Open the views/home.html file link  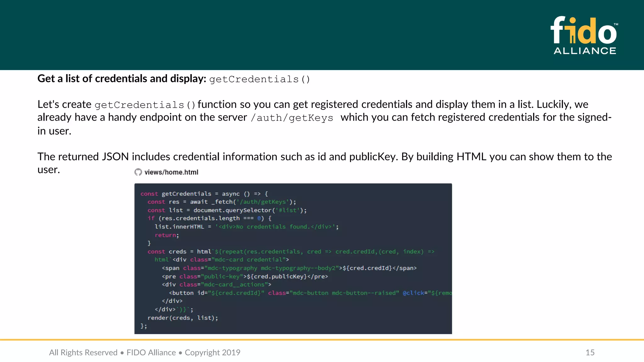point(171,172)
